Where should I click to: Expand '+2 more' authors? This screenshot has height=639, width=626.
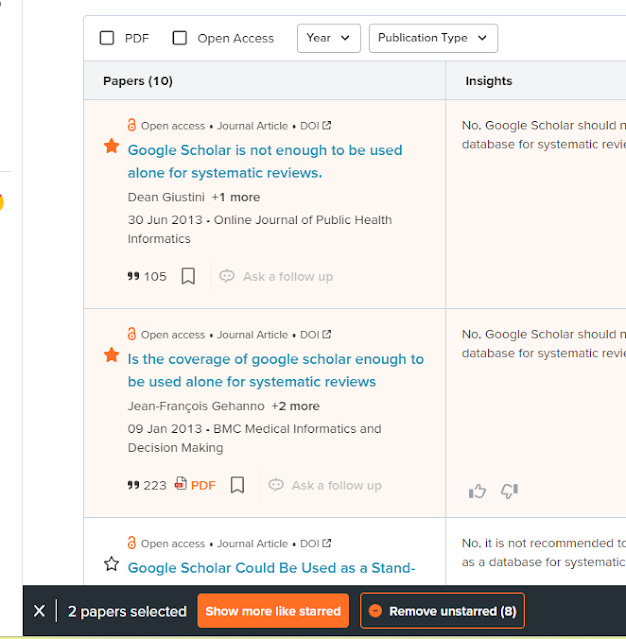tap(295, 406)
